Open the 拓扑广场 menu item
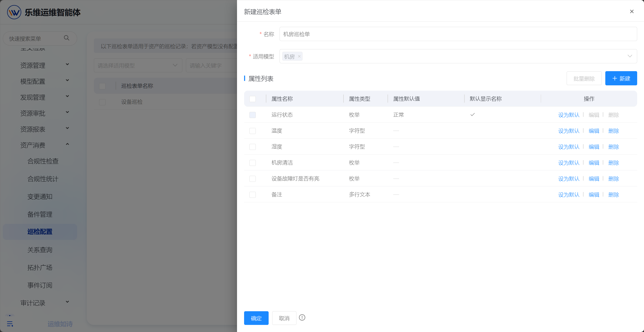 pos(40,267)
